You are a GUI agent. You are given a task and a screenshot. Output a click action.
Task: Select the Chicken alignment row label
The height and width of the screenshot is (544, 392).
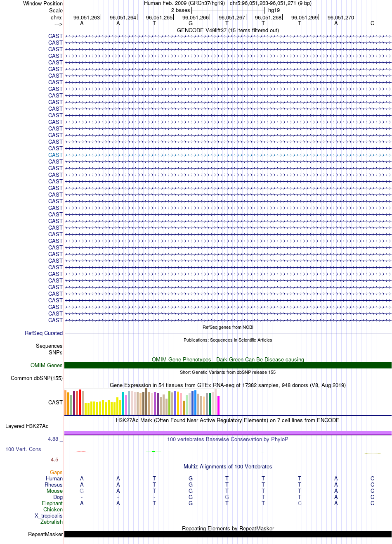[x=53, y=509]
